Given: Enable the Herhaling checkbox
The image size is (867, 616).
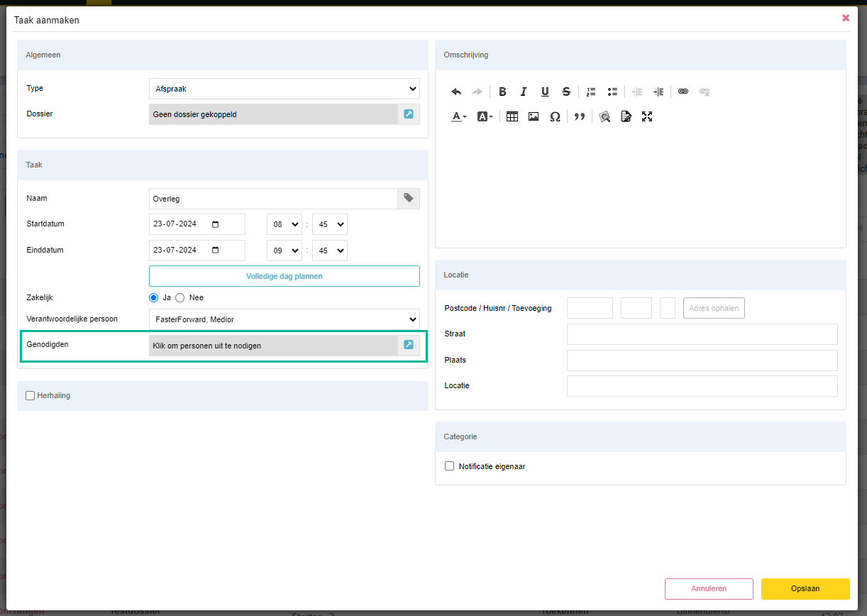Looking at the screenshot, I should tap(30, 396).
